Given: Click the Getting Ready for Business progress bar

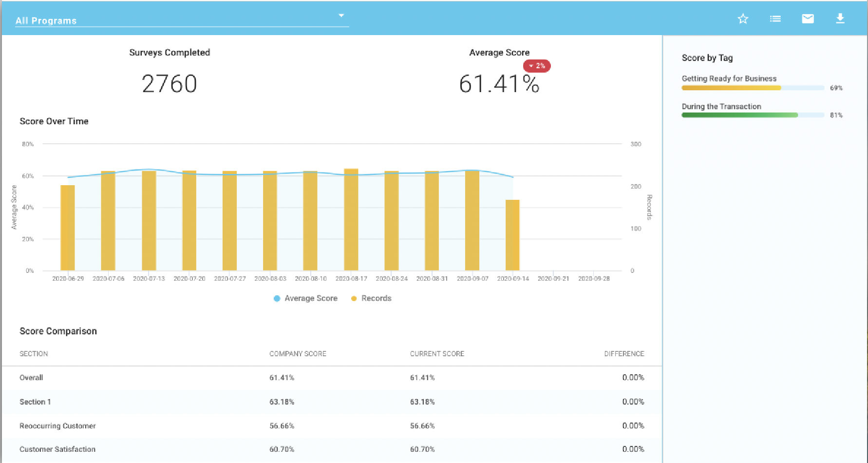Looking at the screenshot, I should coord(753,88).
